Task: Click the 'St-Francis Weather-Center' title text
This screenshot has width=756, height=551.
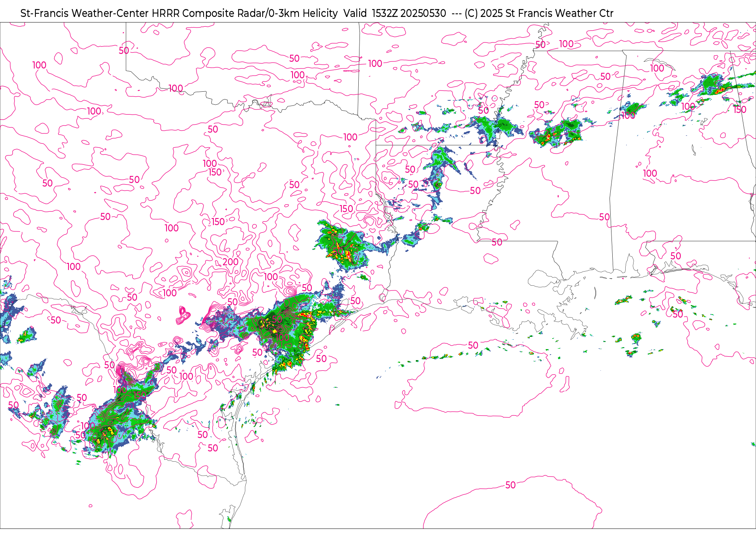Action: [85, 13]
